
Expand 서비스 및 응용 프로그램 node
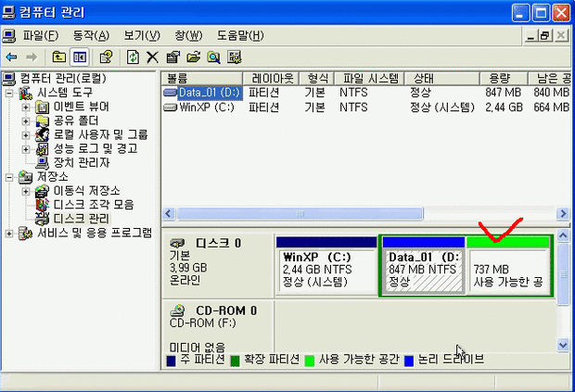click(x=9, y=234)
